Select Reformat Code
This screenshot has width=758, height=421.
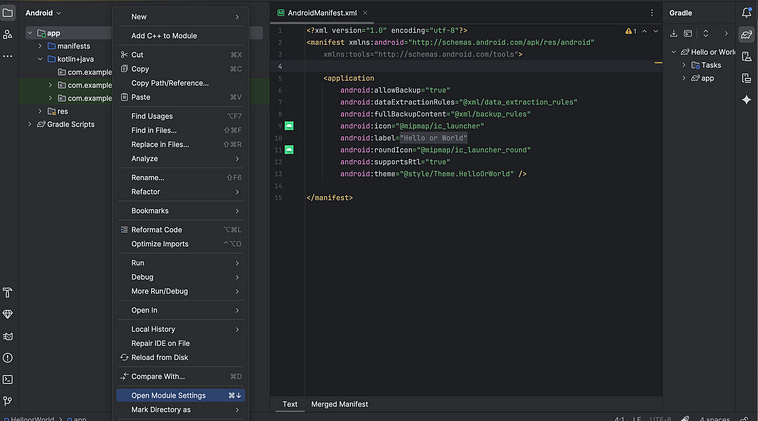coord(180,230)
